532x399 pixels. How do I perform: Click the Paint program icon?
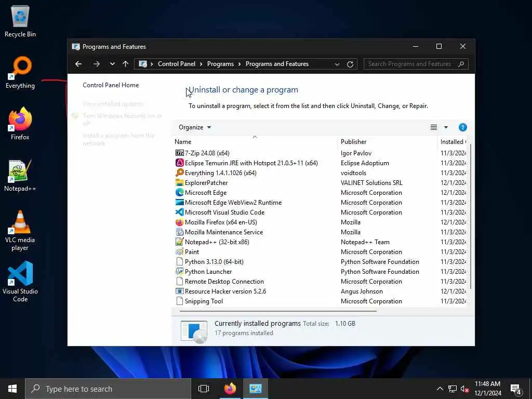pos(179,252)
